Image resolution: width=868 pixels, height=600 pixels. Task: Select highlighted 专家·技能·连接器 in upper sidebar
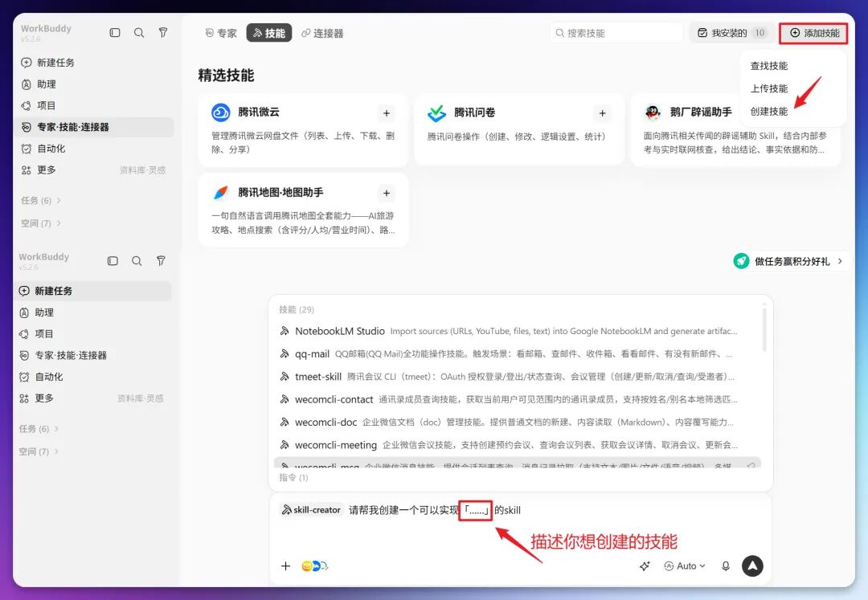95,127
